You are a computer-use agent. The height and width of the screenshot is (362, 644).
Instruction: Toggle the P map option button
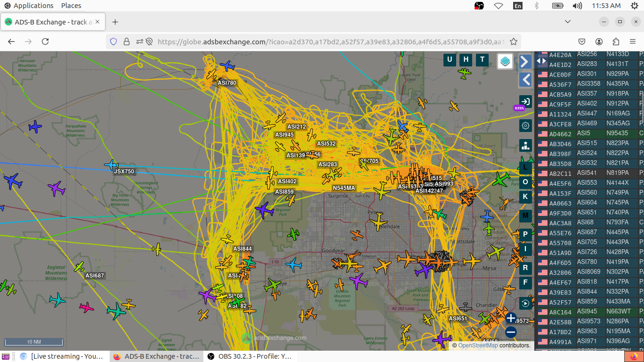click(525, 234)
